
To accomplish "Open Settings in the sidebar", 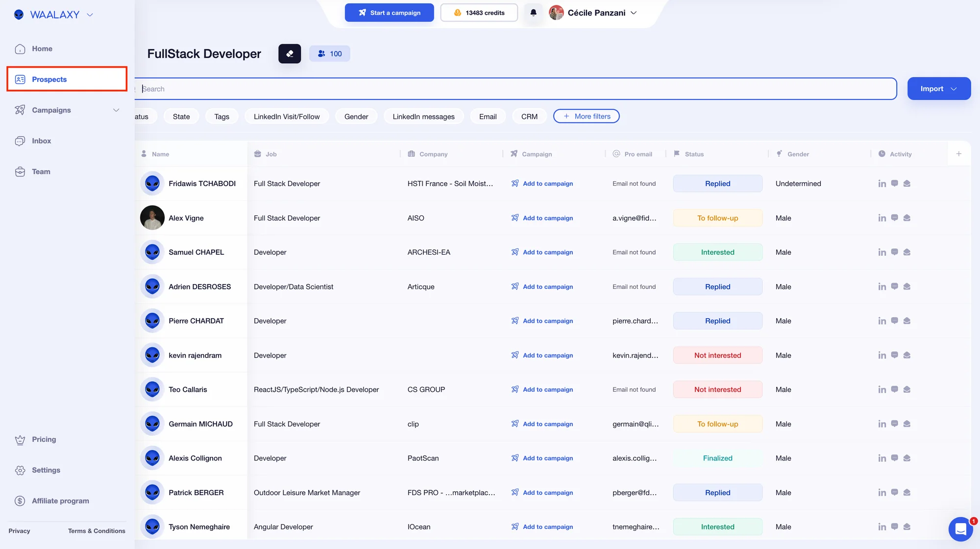I will click(x=46, y=470).
